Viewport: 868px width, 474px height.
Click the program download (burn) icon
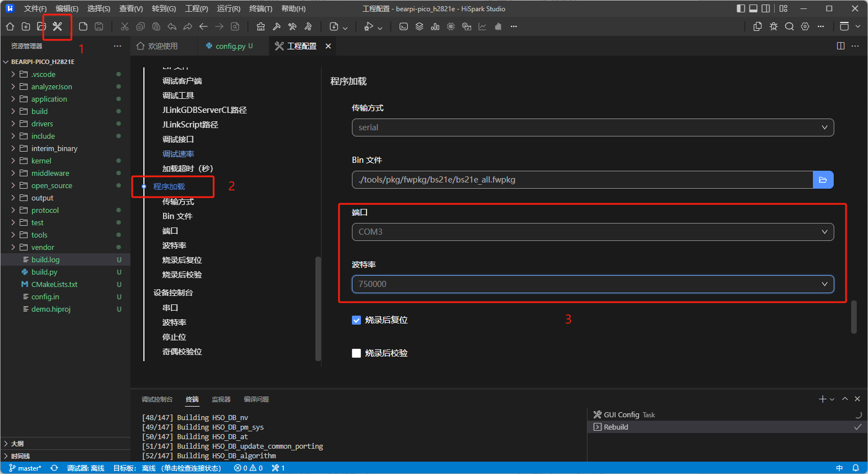point(334,26)
